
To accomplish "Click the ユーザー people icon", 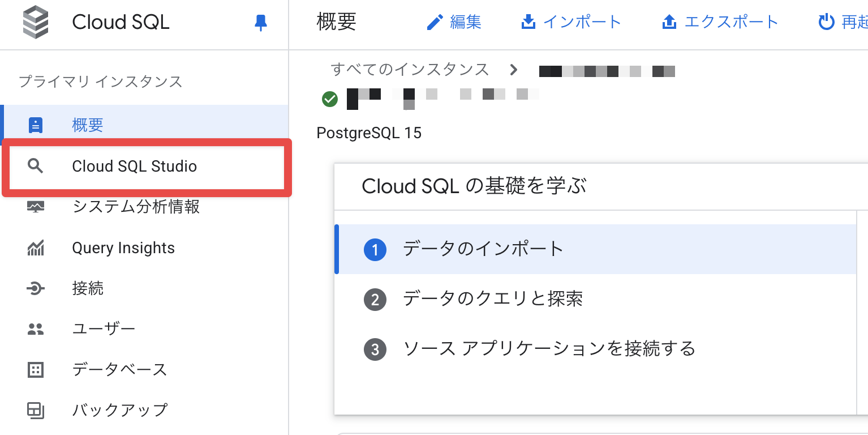I will pos(36,329).
